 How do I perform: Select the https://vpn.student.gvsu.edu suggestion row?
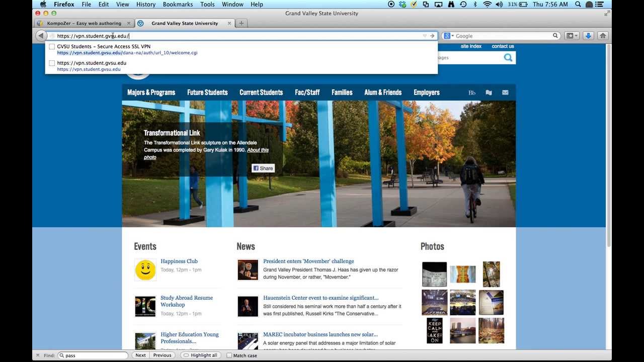click(242, 66)
